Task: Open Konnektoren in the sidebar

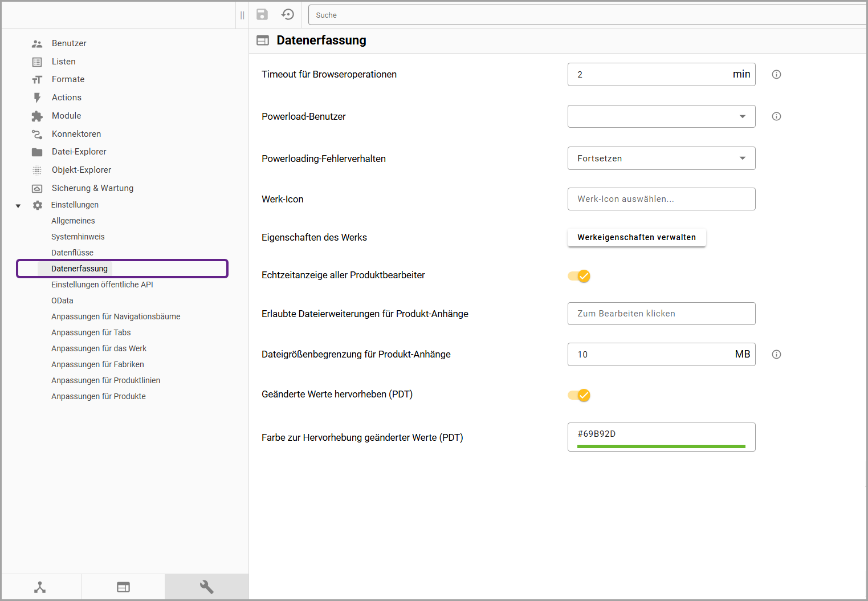Action: coord(76,134)
